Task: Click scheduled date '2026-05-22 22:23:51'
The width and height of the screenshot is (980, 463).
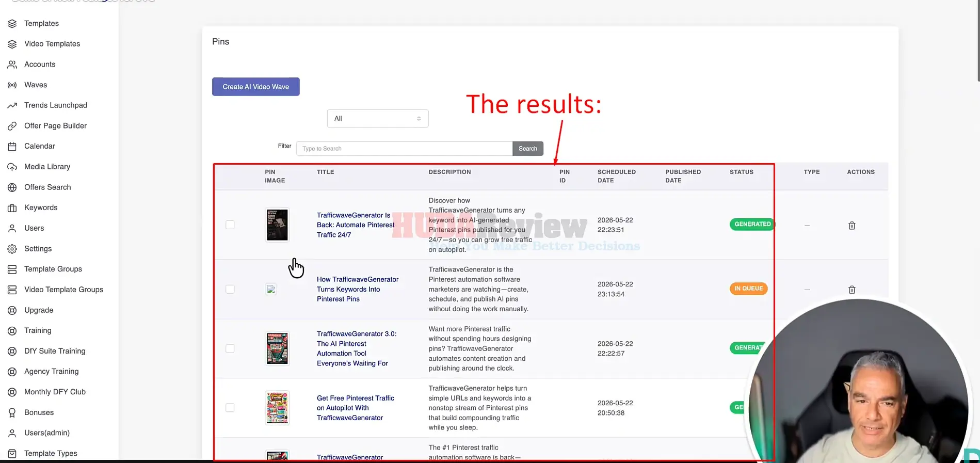Action: click(615, 225)
